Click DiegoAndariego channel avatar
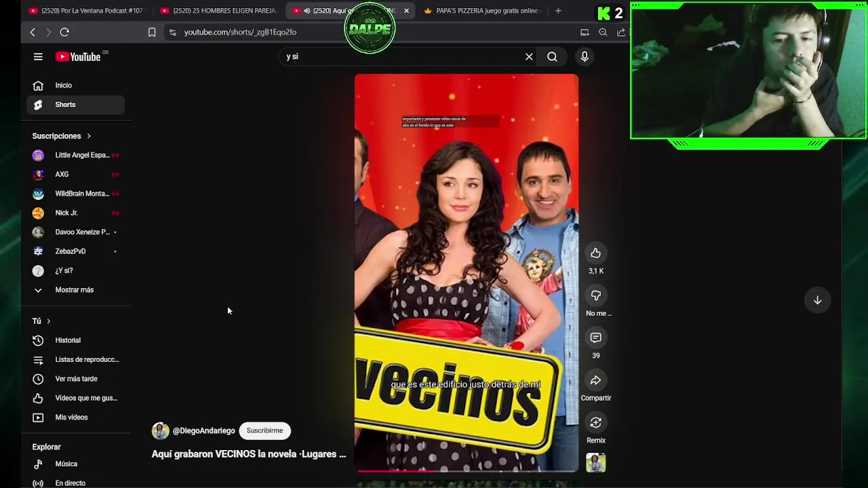The width and height of the screenshot is (868, 488). [x=160, y=431]
